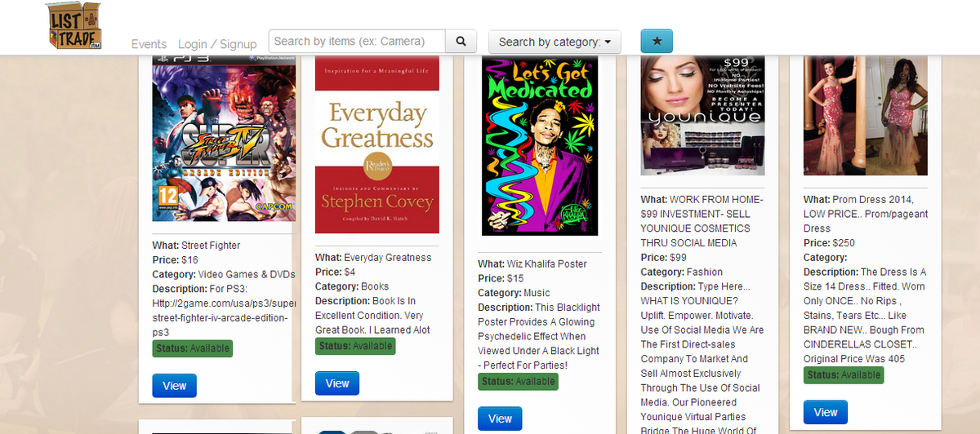Click the Wiz Khalifa Poster title
Screen dimensions: 980x434
pyautogui.click(x=546, y=264)
